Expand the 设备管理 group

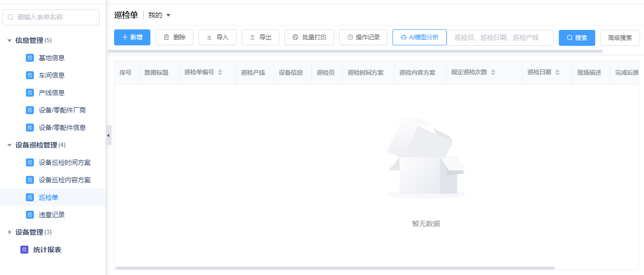[x=9, y=232]
